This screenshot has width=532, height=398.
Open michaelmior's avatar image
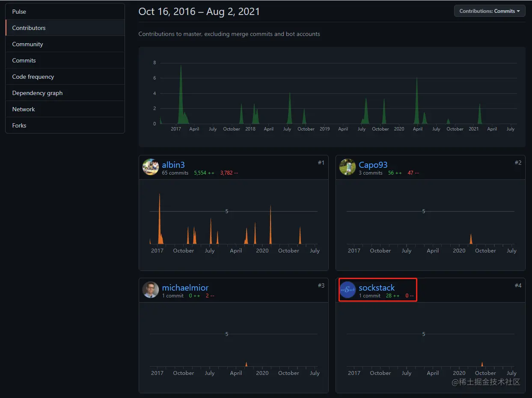click(x=151, y=290)
